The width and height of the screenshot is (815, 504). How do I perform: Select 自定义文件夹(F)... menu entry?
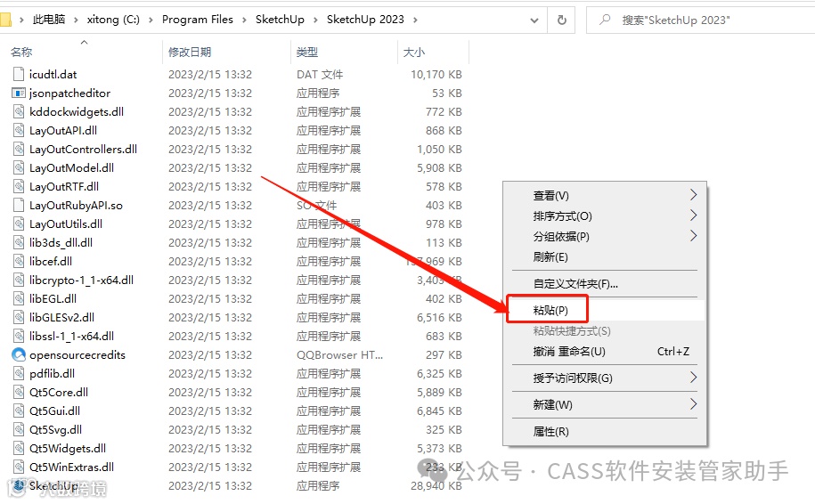605,284
